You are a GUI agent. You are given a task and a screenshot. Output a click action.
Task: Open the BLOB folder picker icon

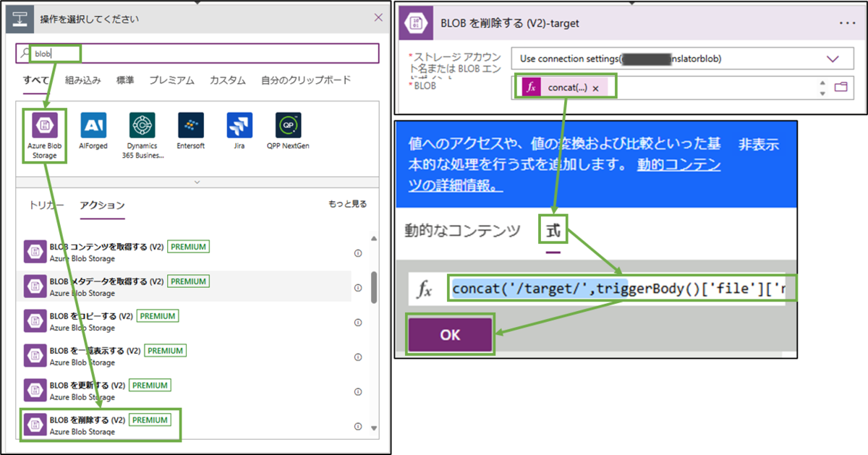[840, 88]
